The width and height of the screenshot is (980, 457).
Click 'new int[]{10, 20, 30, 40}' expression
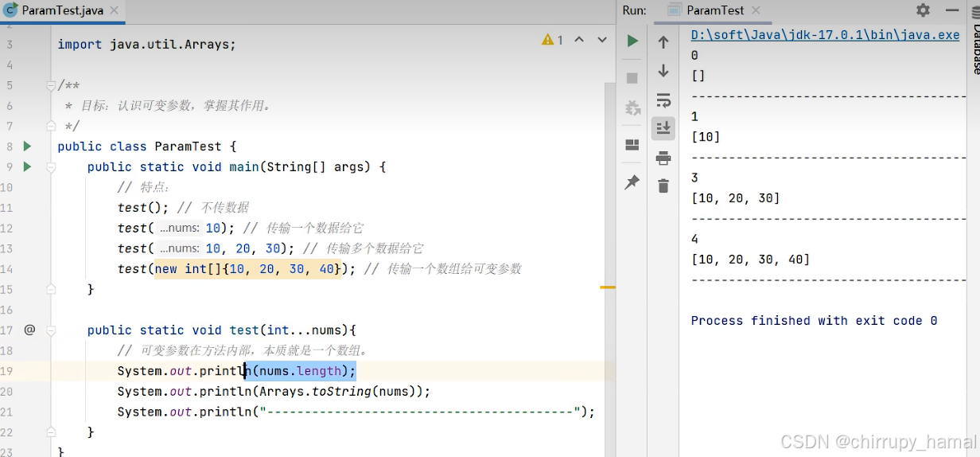point(248,269)
